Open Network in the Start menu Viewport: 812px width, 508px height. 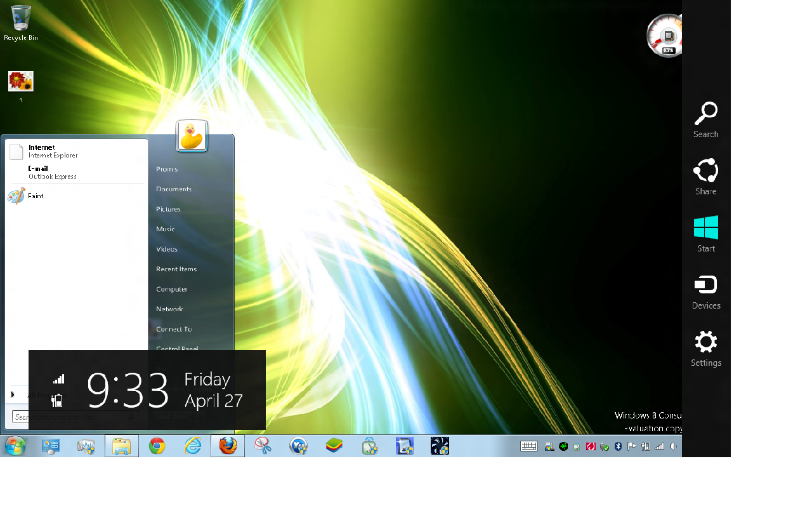(169, 309)
